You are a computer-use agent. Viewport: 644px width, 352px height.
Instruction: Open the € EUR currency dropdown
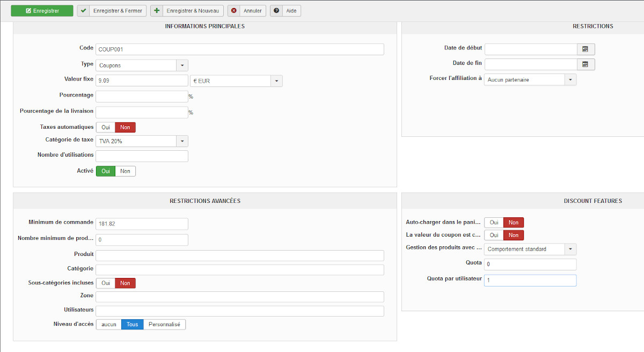pos(276,81)
